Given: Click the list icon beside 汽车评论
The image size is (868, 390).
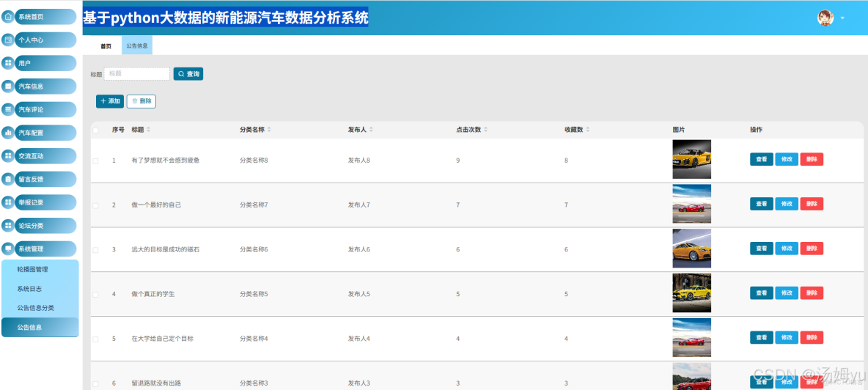Looking at the screenshot, I should [8, 109].
